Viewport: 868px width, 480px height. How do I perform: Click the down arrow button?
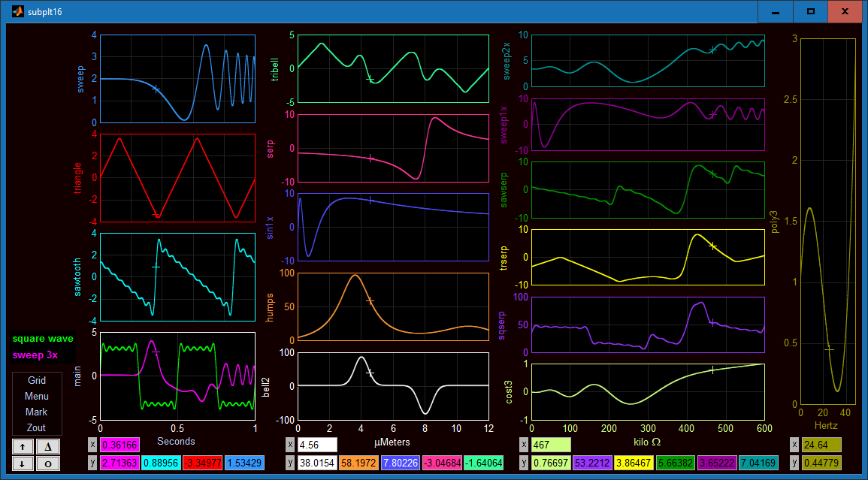coord(23,463)
